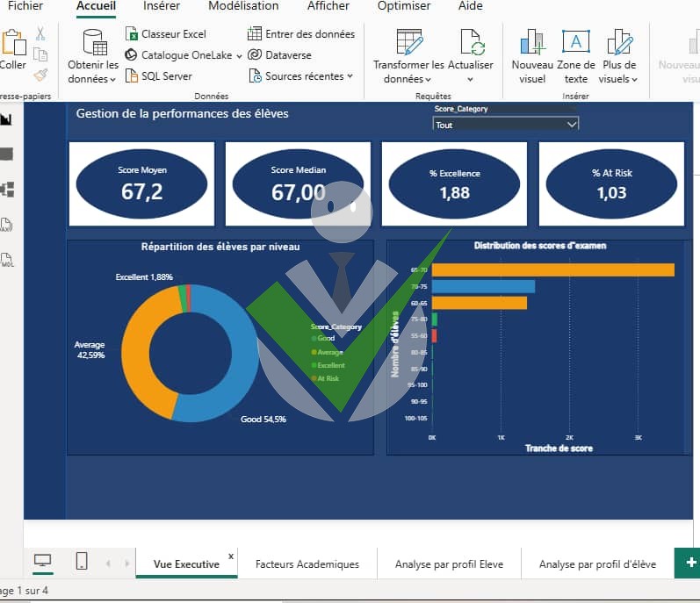Click the Copy icon in clipboard group
Screen dimensions: 700x603
[x=40, y=54]
